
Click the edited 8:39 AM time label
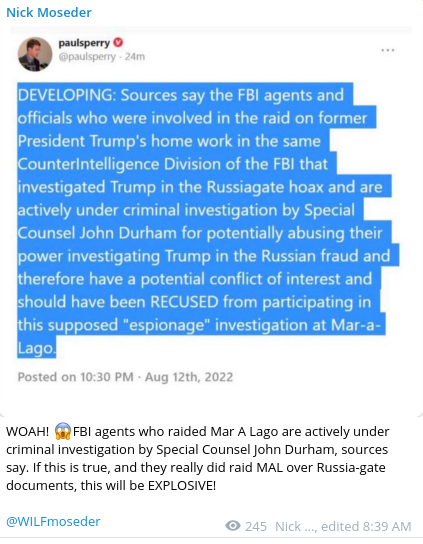tap(366, 526)
